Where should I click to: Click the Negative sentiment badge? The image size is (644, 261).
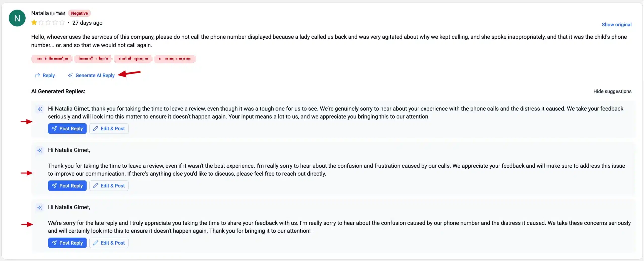tap(79, 13)
